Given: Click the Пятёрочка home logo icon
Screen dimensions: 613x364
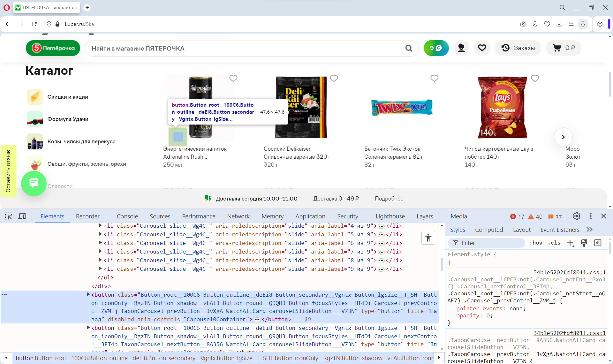Looking at the screenshot, I should [53, 48].
